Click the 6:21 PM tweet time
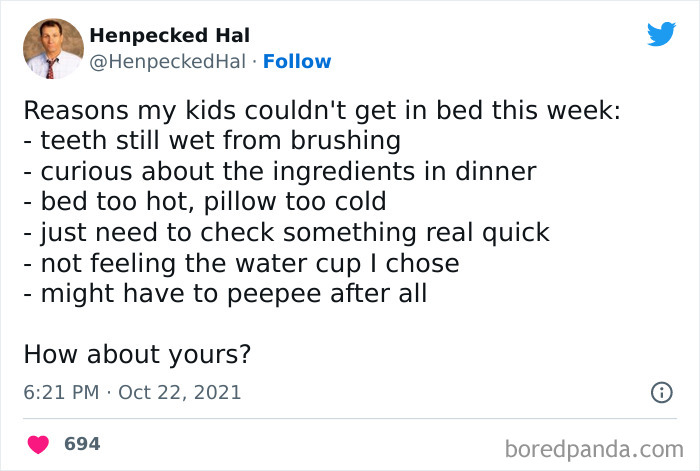 [59, 392]
